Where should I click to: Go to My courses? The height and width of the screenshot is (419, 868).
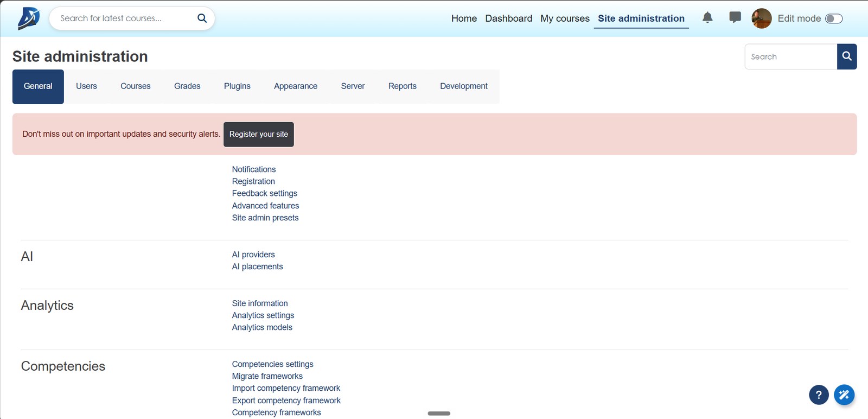coord(565,18)
